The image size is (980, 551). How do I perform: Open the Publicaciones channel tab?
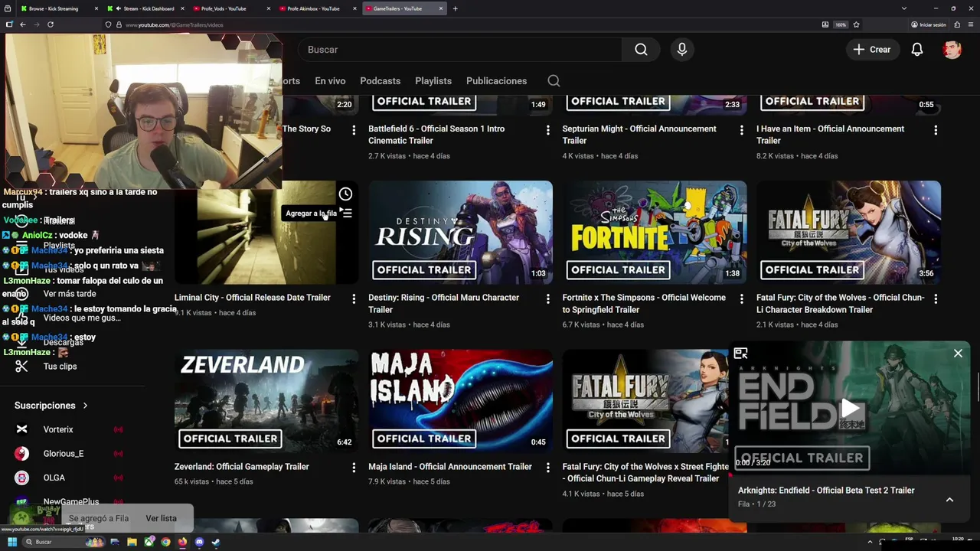coord(496,81)
